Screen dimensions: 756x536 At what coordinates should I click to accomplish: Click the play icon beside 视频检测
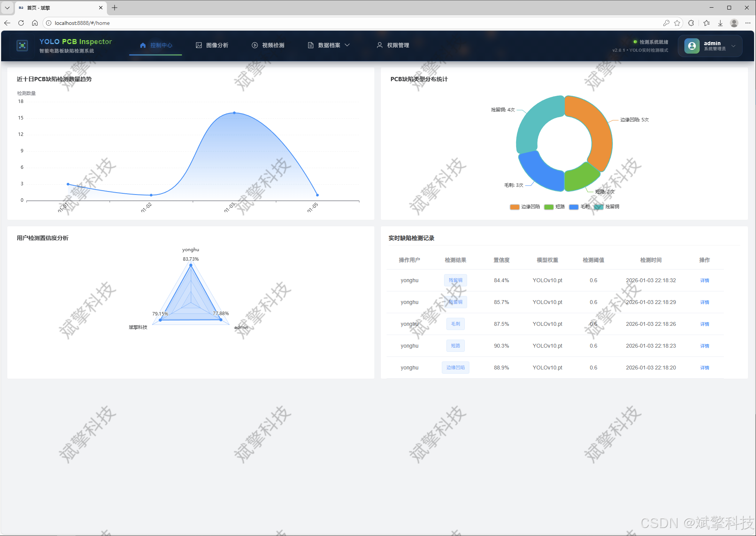(x=255, y=45)
